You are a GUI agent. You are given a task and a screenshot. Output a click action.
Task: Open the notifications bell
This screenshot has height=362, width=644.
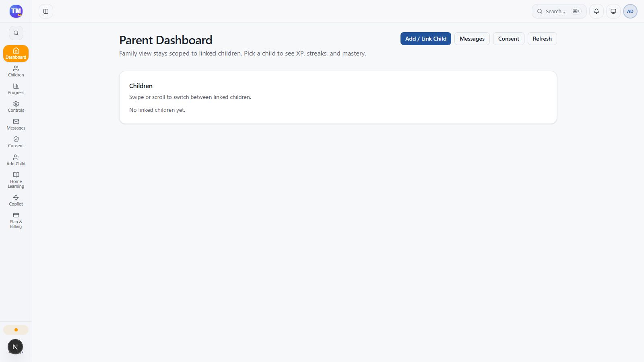click(x=597, y=11)
